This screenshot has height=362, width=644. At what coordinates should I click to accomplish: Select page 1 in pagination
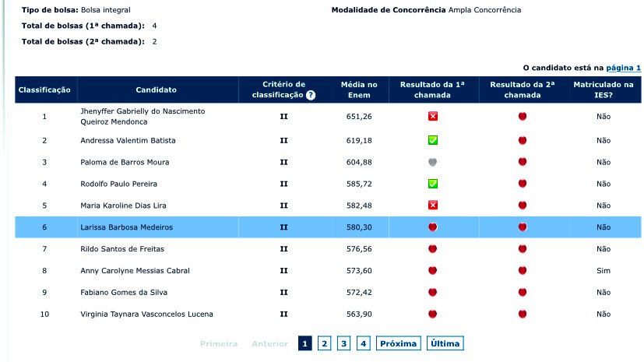[304, 343]
